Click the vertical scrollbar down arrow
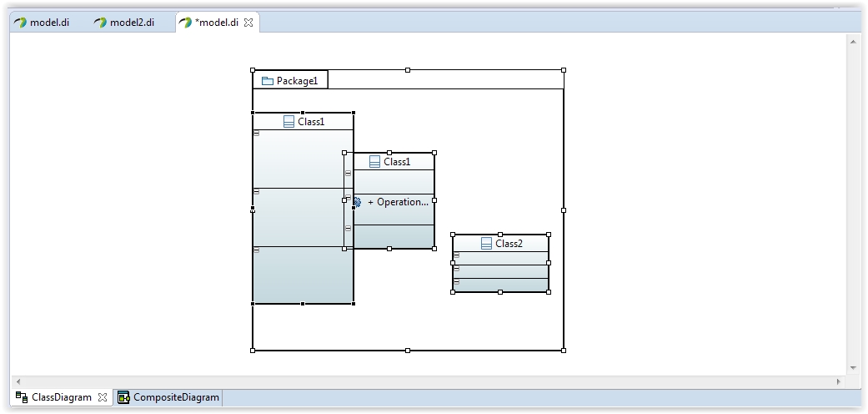Screen dimensions: 868x414 852,367
